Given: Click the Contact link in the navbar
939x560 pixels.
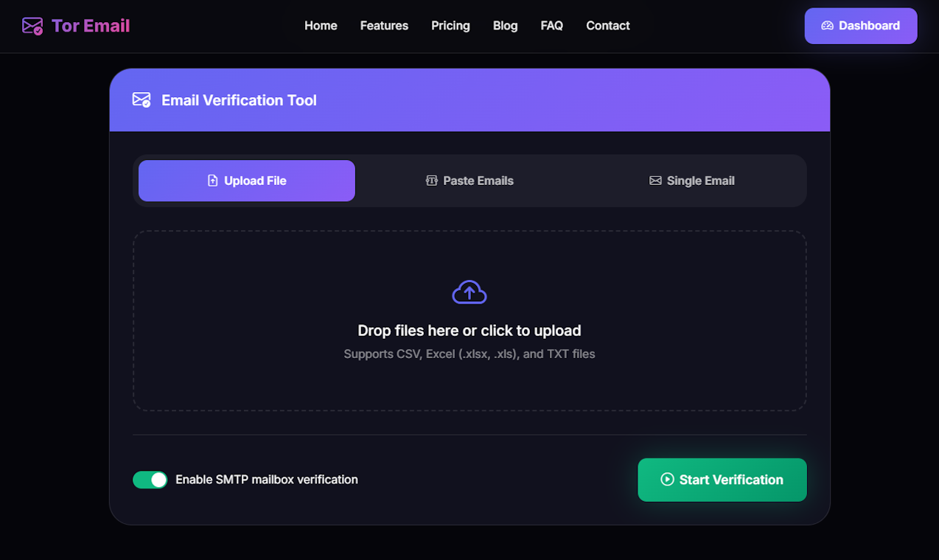Looking at the screenshot, I should point(607,25).
